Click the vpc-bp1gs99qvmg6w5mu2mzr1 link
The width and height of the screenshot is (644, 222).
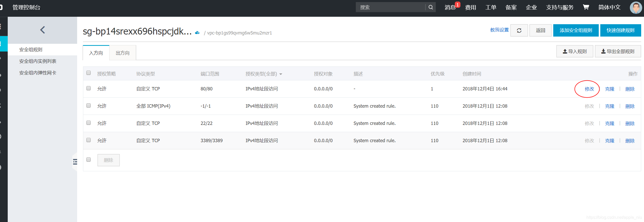(x=239, y=33)
